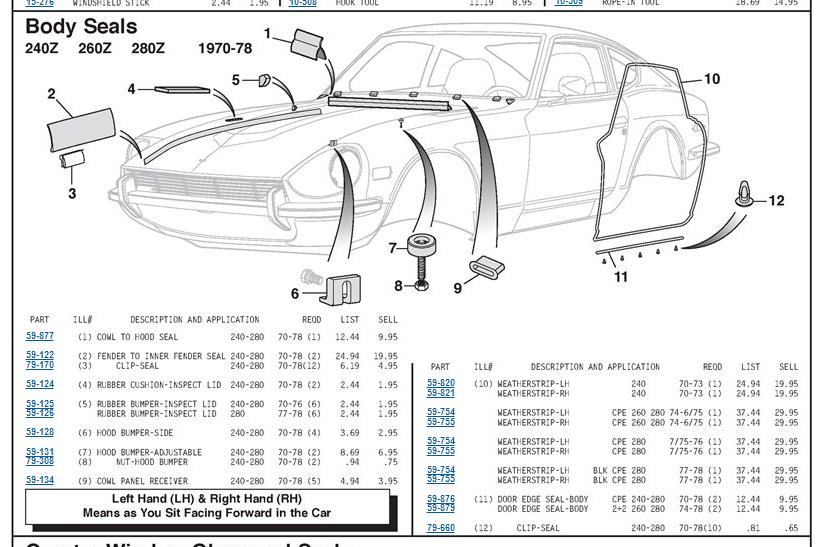The image size is (823, 547).
Task: Click adjustable hood bumper drawing labeled 7
Action: (x=419, y=246)
